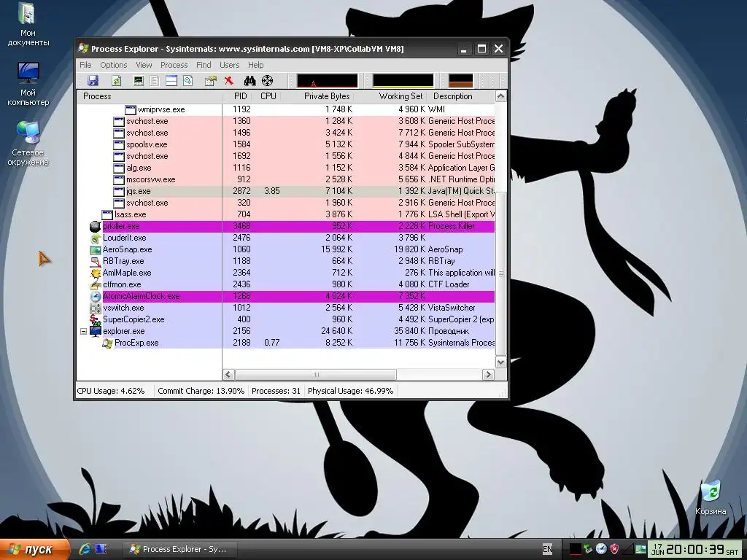
Task: Click the red shield security tray icon
Action: tap(614, 548)
